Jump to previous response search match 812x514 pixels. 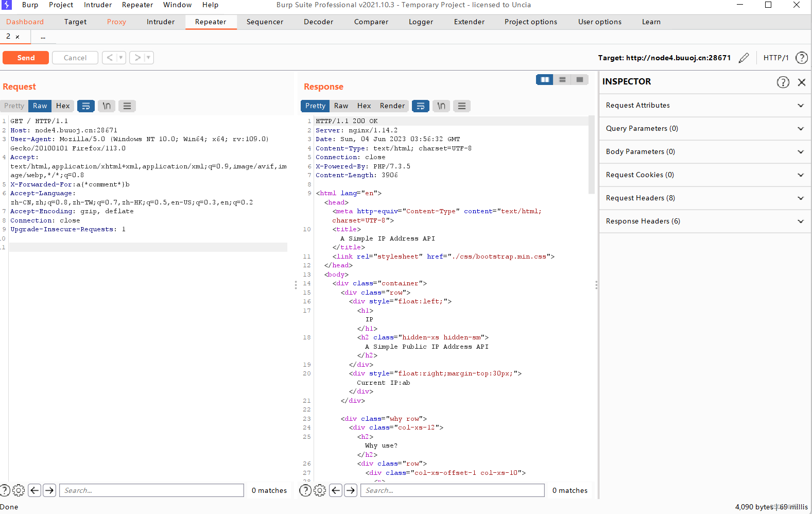click(x=336, y=490)
